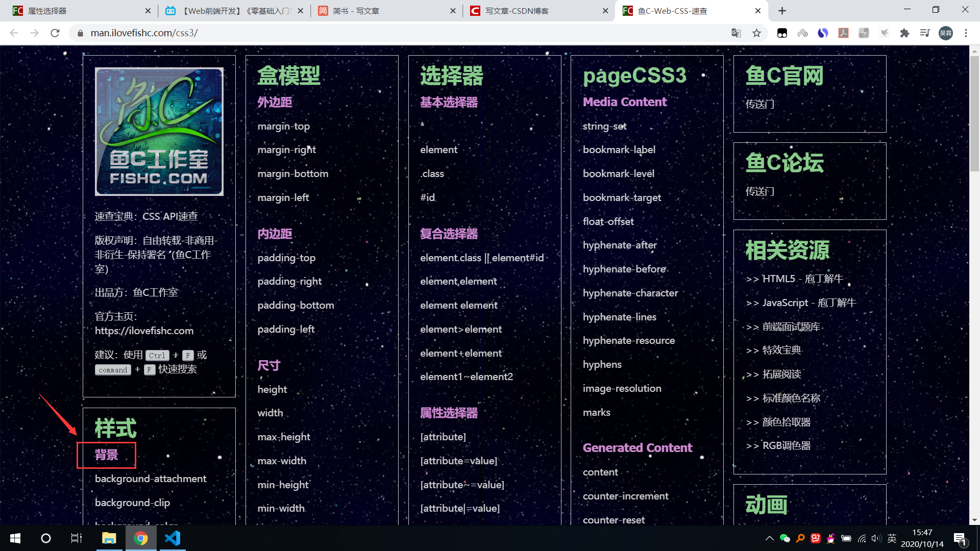Open File Explorer from taskbar
Viewport: 980px width, 551px height.
pyautogui.click(x=109, y=538)
